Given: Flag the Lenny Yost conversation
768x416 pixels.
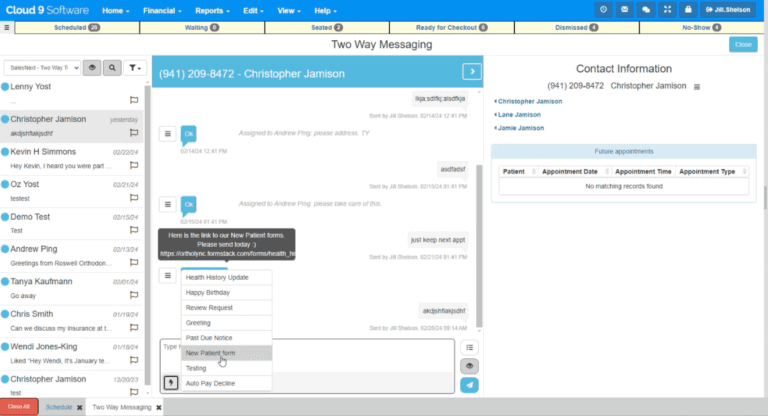Looking at the screenshot, I should point(134,100).
